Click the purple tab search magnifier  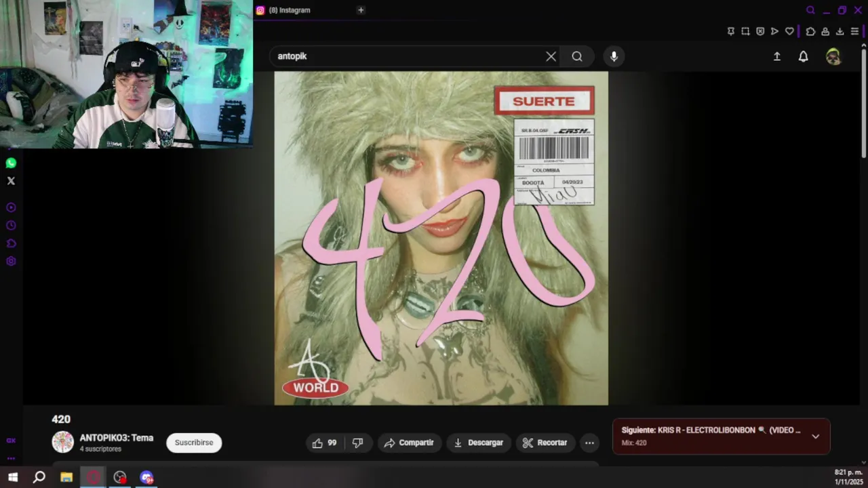click(x=810, y=10)
